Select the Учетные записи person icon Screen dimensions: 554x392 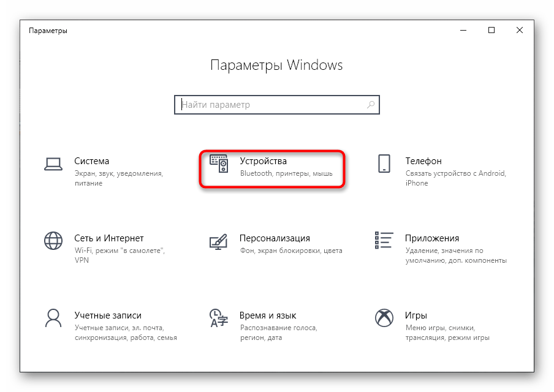(x=53, y=318)
